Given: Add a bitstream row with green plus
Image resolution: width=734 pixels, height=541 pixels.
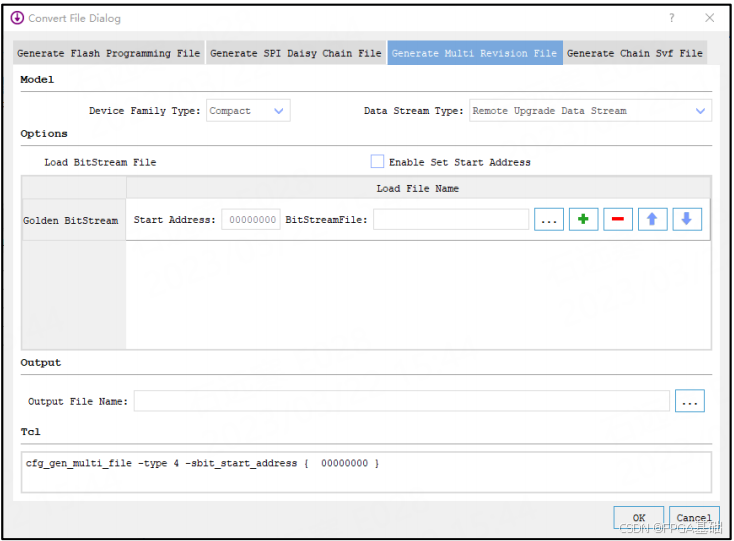Looking at the screenshot, I should pos(583,219).
